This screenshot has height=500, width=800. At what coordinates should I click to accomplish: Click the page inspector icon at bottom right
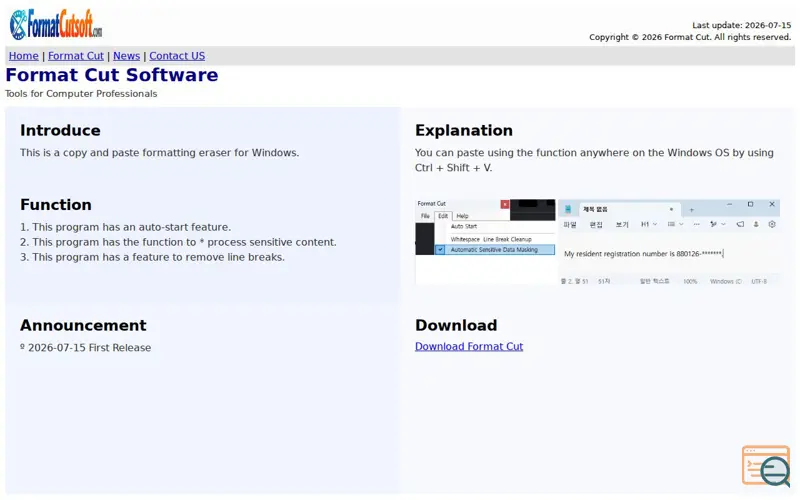[x=767, y=466]
